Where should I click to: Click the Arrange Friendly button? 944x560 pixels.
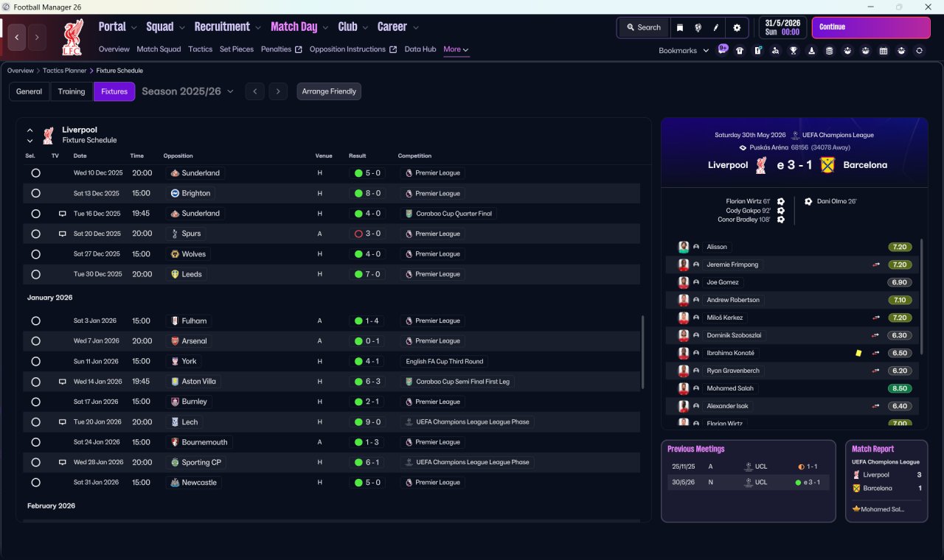329,91
